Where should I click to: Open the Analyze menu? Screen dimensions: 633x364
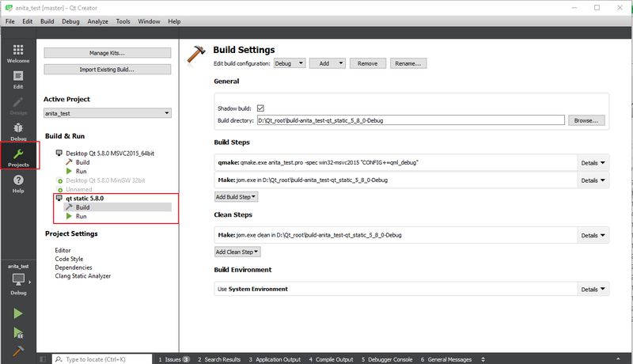point(97,21)
